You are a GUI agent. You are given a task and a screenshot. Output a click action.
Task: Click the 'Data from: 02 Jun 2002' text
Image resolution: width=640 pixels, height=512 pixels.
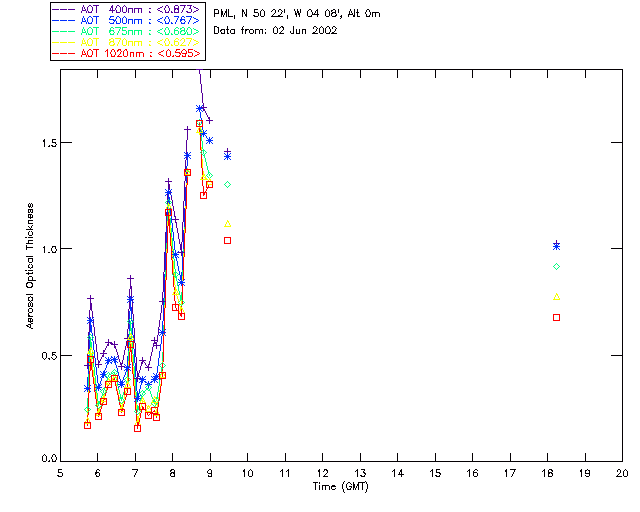pyautogui.click(x=276, y=31)
